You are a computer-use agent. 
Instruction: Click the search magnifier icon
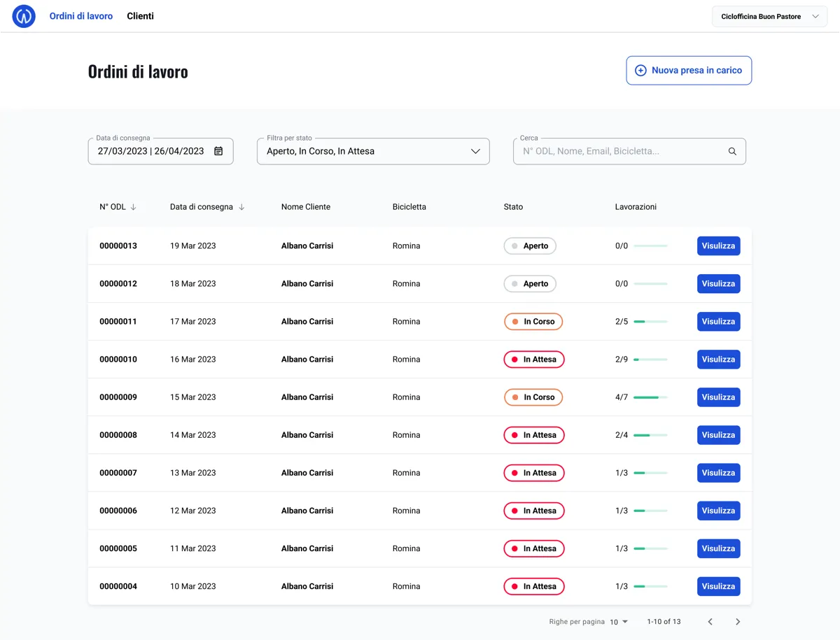(732, 151)
